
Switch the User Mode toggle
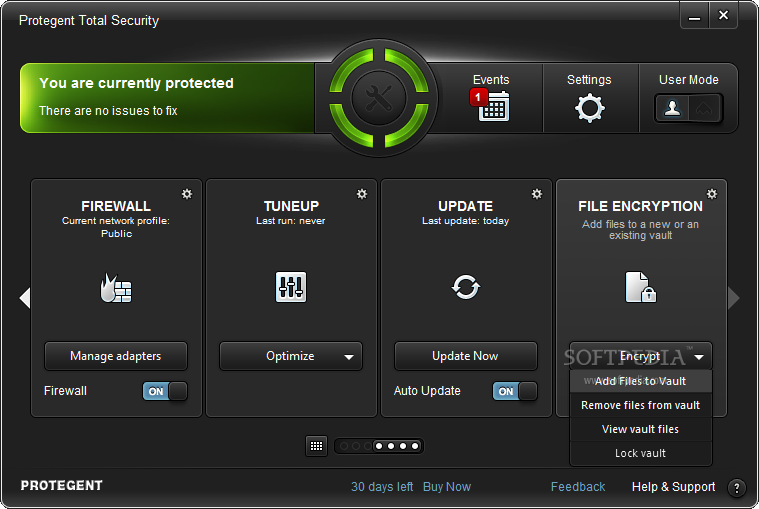(x=688, y=108)
